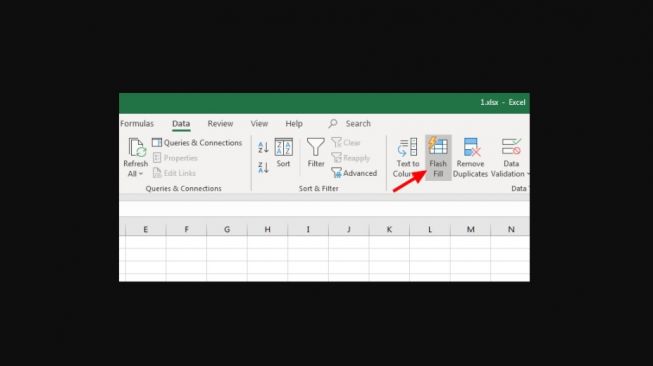The width and height of the screenshot is (653, 366).
Task: Select column M header
Action: tap(471, 229)
